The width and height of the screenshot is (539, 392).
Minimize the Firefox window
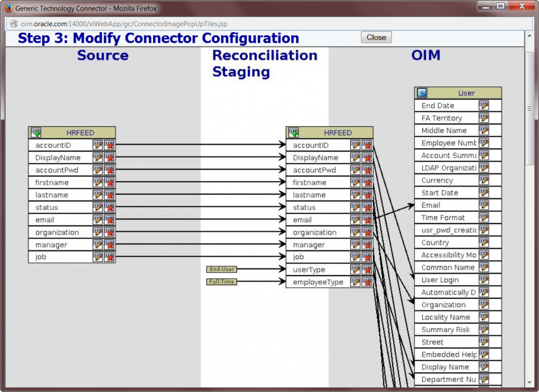click(485, 6)
